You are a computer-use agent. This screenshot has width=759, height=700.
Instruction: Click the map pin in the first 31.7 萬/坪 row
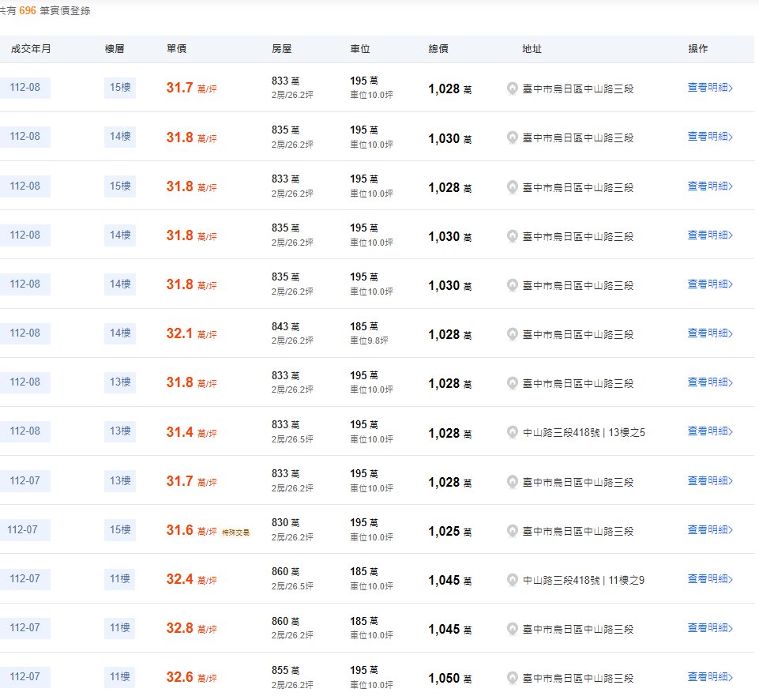512,88
